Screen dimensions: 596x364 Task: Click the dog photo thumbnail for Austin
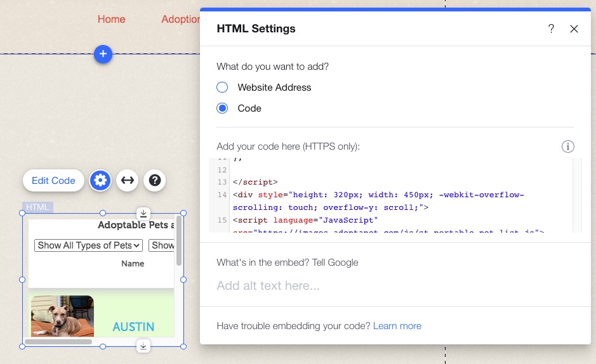[62, 316]
